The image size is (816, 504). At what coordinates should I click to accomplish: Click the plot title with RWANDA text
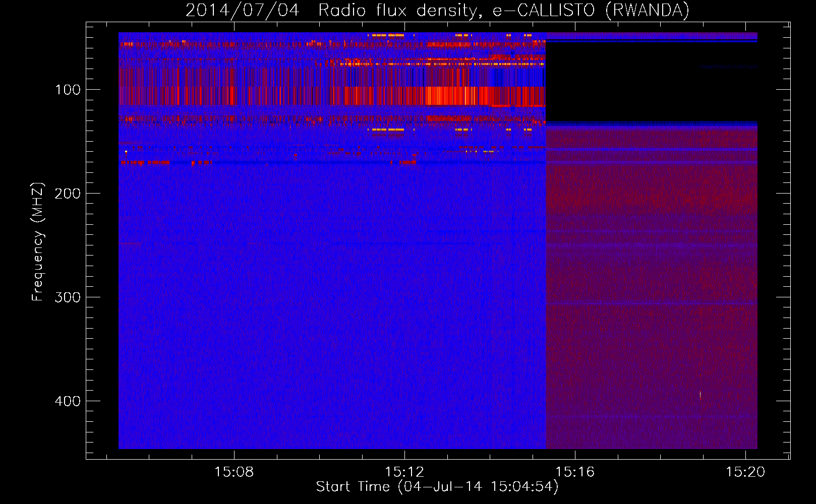coord(437,10)
